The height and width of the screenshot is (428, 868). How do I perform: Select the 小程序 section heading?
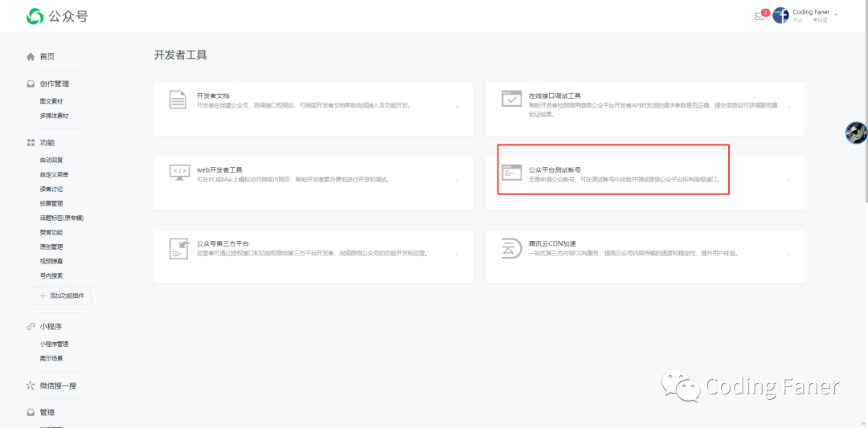click(51, 326)
